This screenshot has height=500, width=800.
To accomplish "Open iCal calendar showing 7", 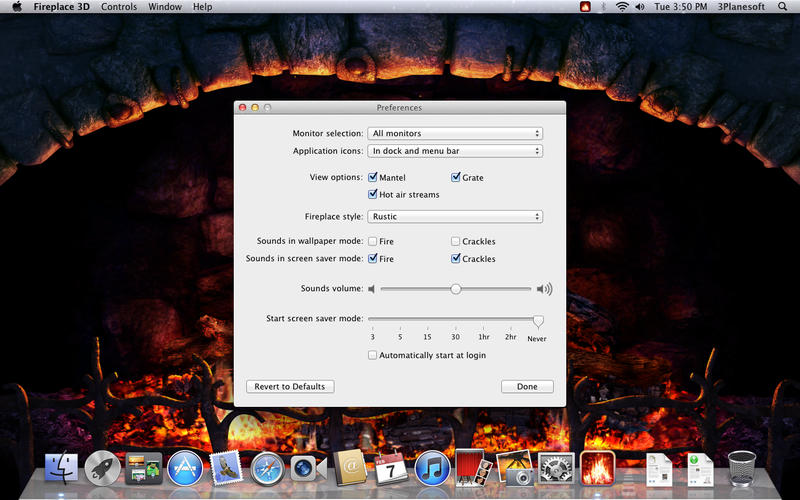I will click(391, 468).
